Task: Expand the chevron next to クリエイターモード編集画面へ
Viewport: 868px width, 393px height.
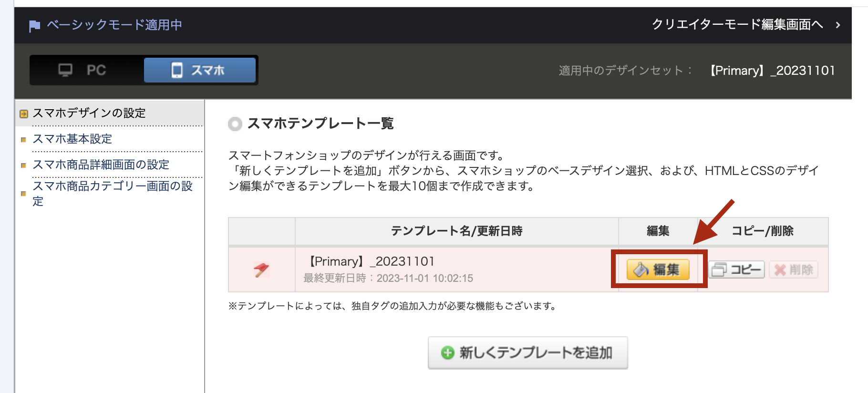Action: point(838,25)
